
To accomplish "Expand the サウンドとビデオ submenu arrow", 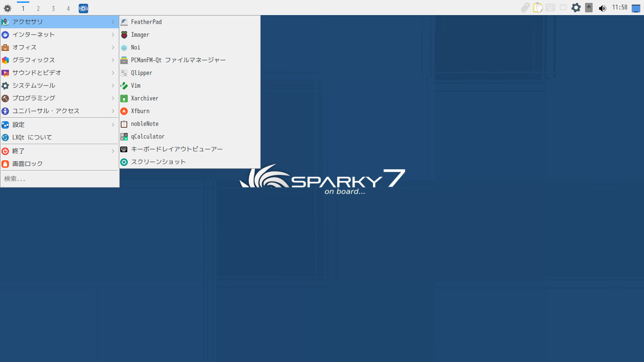I will click(113, 73).
